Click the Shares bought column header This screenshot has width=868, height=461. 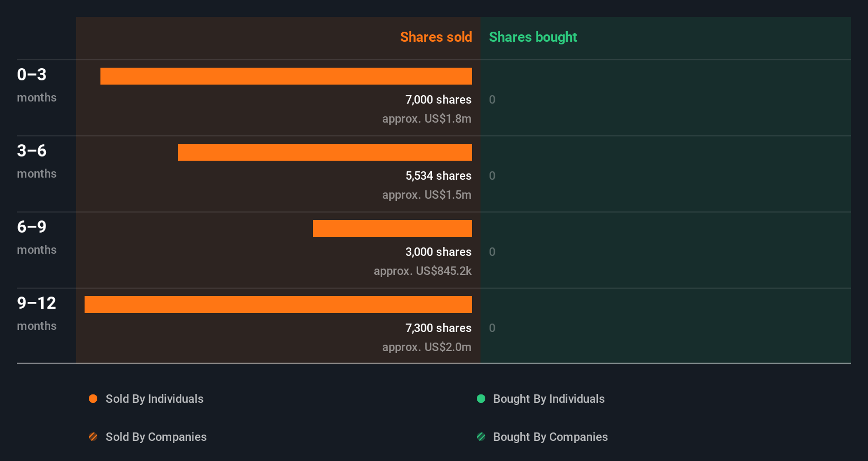[x=533, y=37]
